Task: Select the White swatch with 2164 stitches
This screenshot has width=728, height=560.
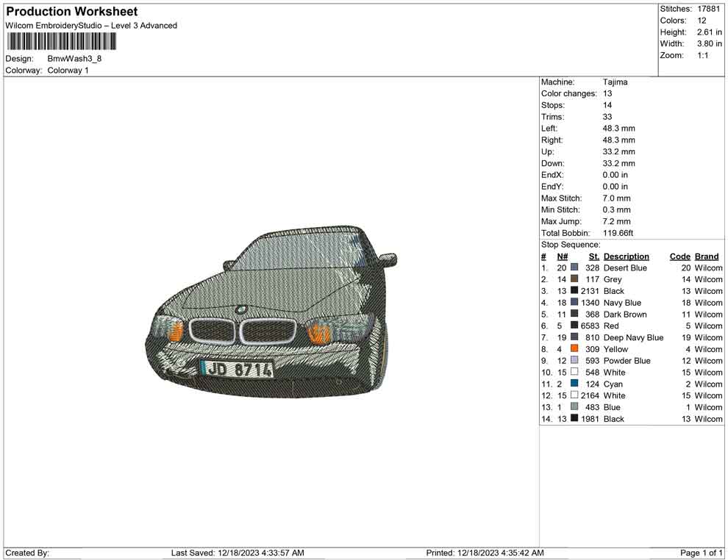Action: point(574,396)
